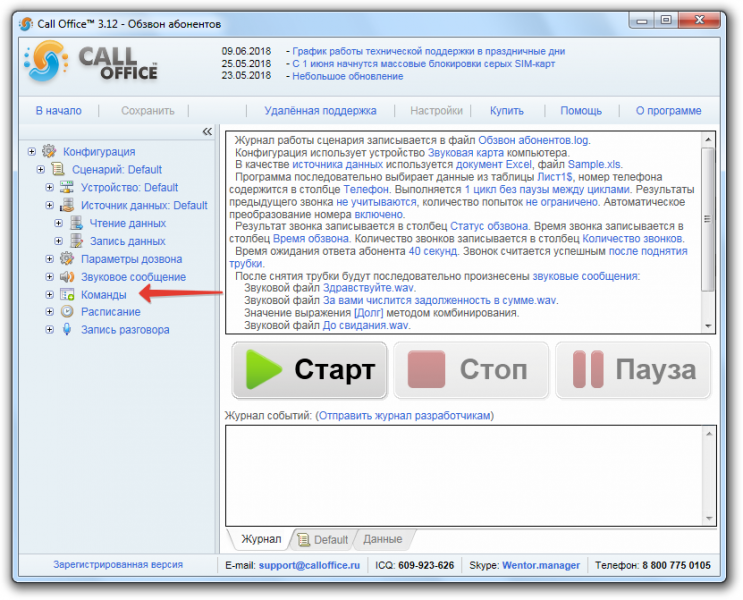
Task: Click scroll-down arrow in event log
Action: point(709,518)
